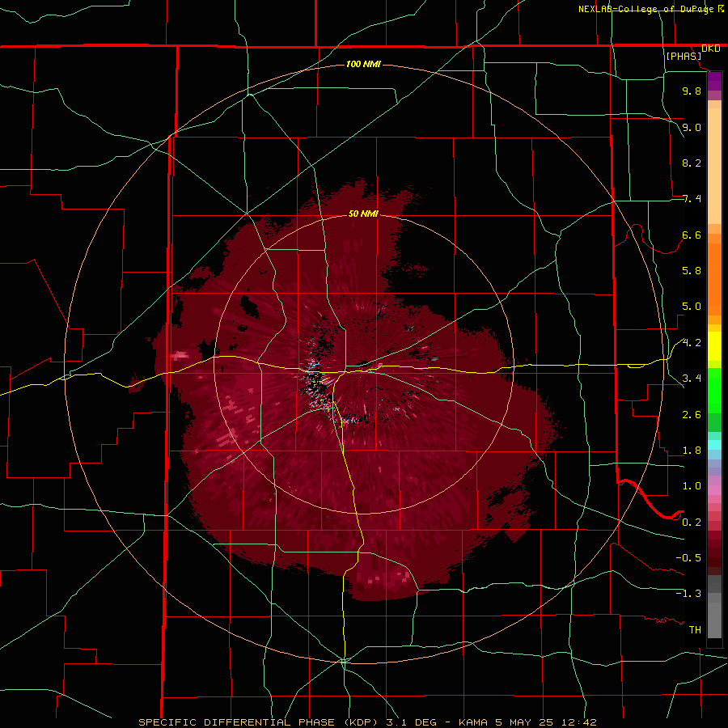This screenshot has width=728, height=728.
Task: Click the 5.8 scale value
Action: point(692,271)
